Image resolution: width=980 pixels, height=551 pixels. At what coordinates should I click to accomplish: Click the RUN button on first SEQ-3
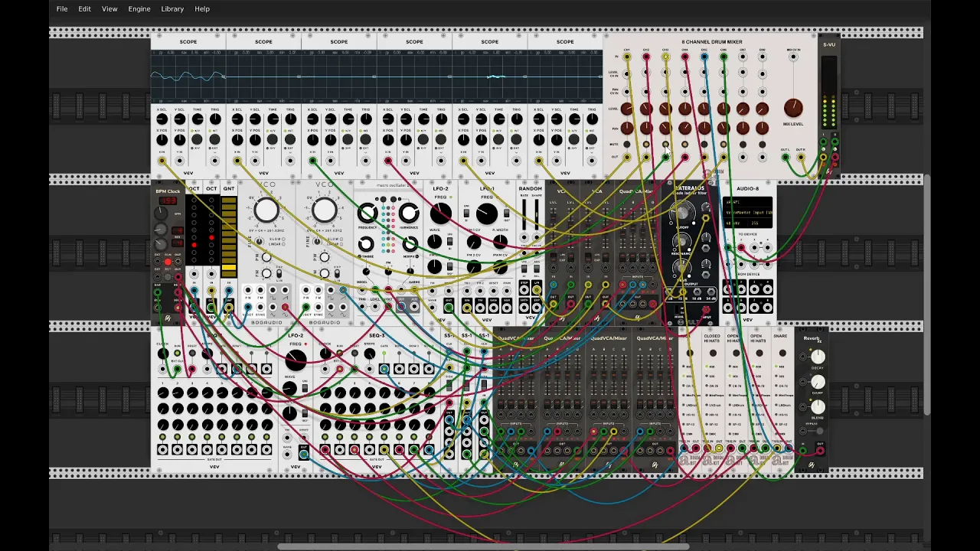(x=177, y=353)
